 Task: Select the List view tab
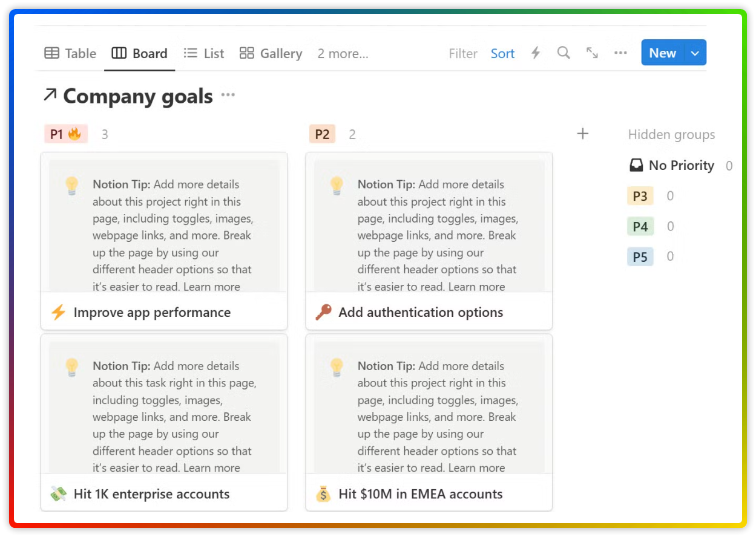(x=204, y=53)
